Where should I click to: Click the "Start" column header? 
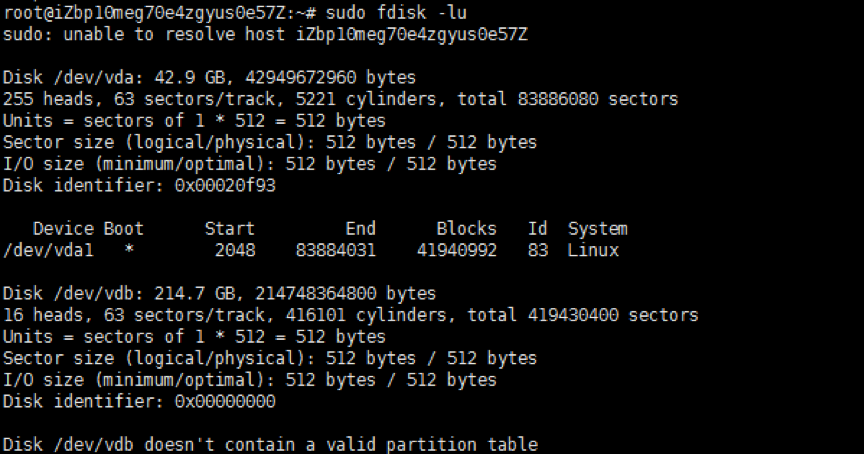tap(229, 228)
